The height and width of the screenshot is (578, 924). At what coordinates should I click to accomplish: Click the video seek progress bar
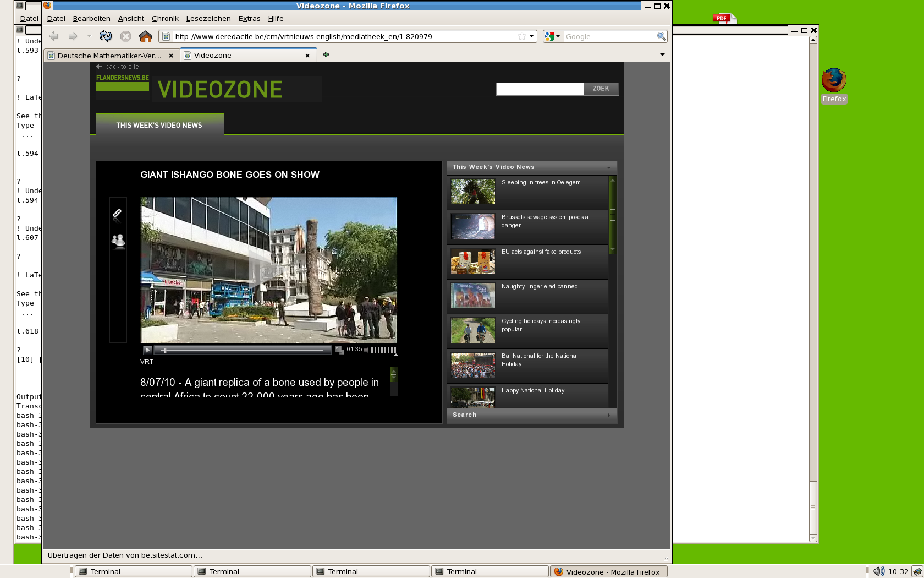243,350
